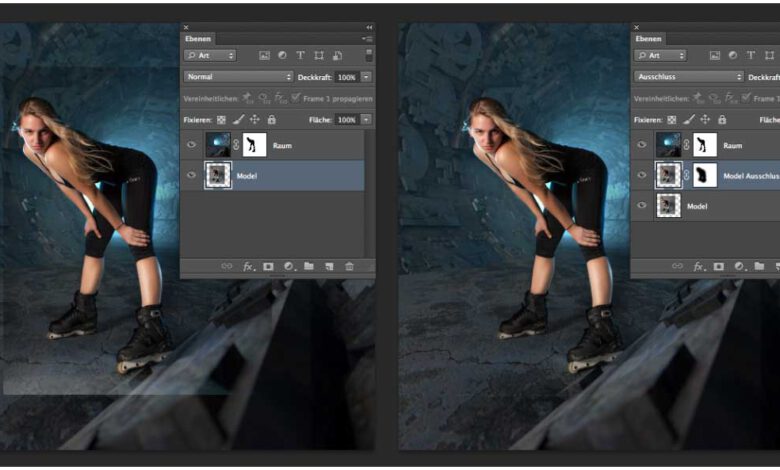Hide Raum layer in right panel
Screen dimensions: 780x470
(642, 145)
